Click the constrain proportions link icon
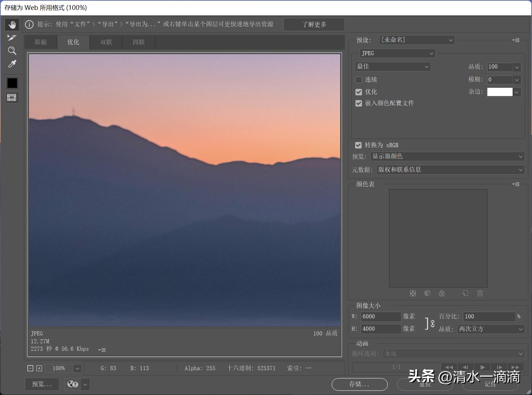Viewport: 532px width, 395px height. pos(432,323)
